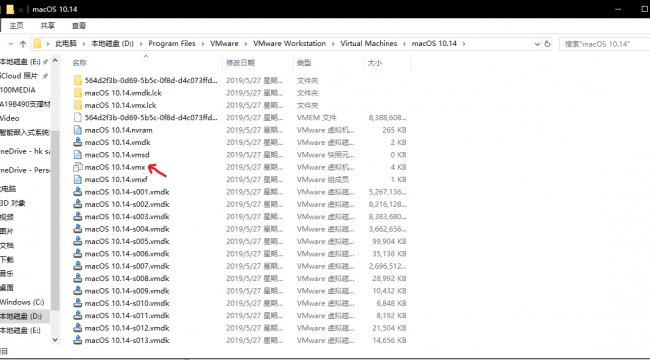
Task: Select the macOS 10.14.vmdk disk icon
Action: 78,142
